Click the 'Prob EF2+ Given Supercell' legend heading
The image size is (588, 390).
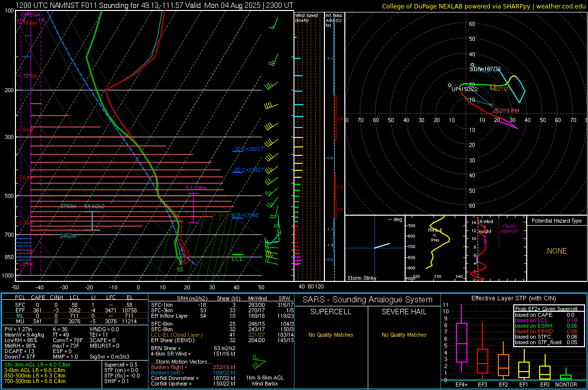[x=546, y=309]
